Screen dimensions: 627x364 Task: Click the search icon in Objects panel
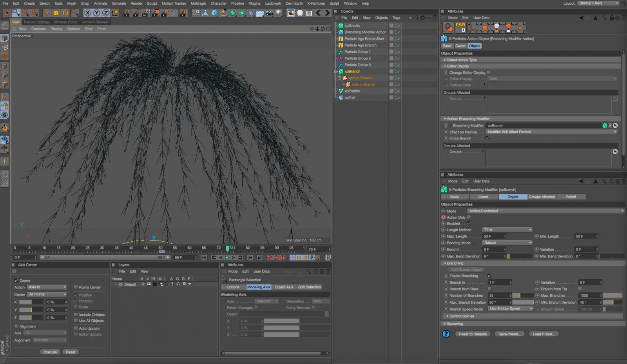417,18
